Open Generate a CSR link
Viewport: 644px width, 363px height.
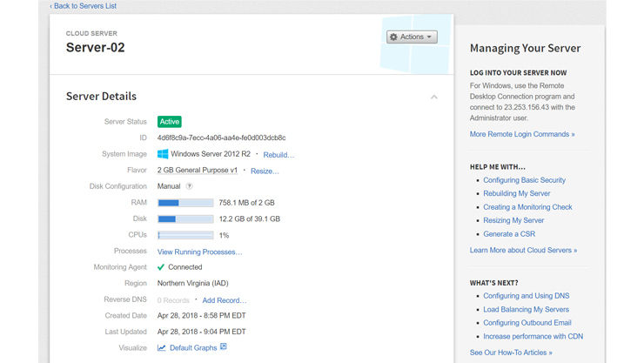[x=509, y=234]
